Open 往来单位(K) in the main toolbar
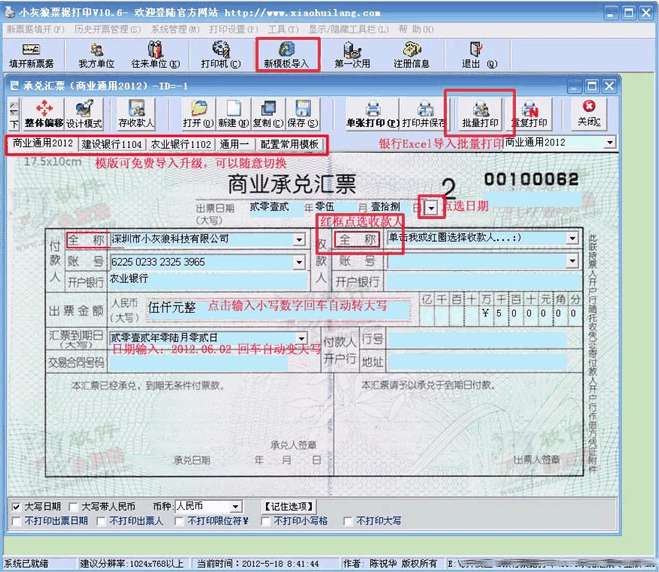 156,55
